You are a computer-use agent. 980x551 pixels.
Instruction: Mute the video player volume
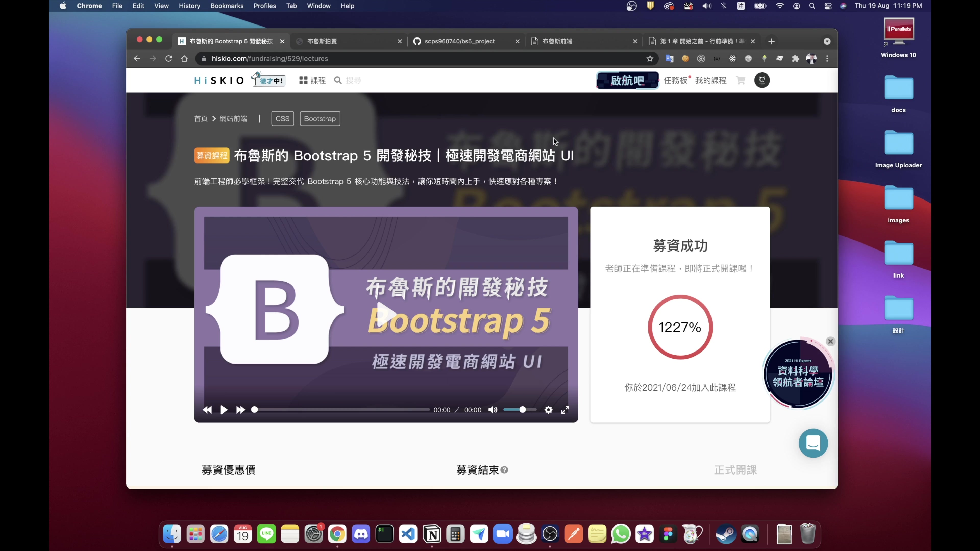click(492, 410)
